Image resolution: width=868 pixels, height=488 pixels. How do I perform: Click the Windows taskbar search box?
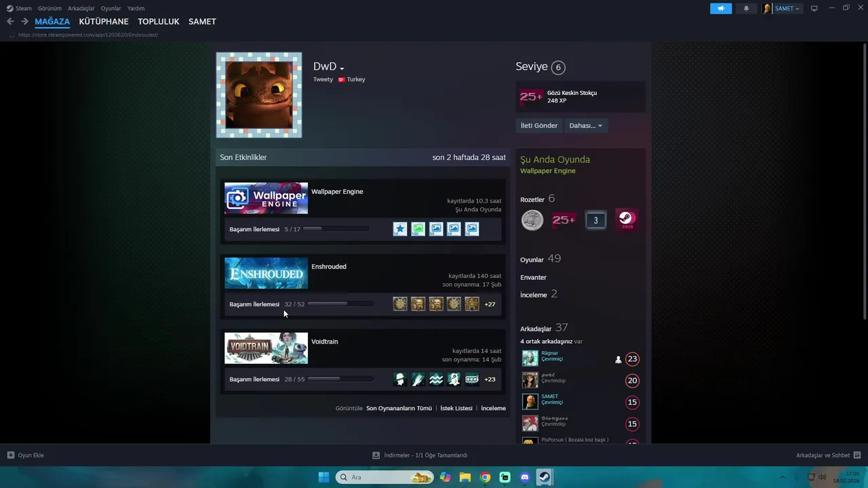point(384,477)
